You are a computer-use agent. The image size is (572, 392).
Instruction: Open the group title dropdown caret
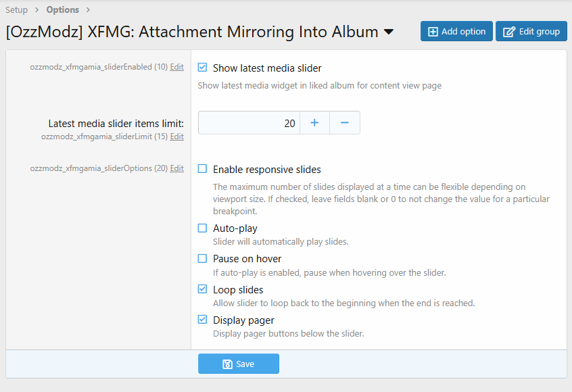[x=389, y=32]
